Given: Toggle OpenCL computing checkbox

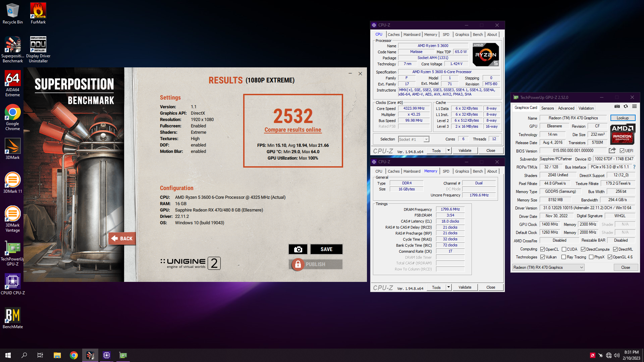Looking at the screenshot, I should pos(542,249).
